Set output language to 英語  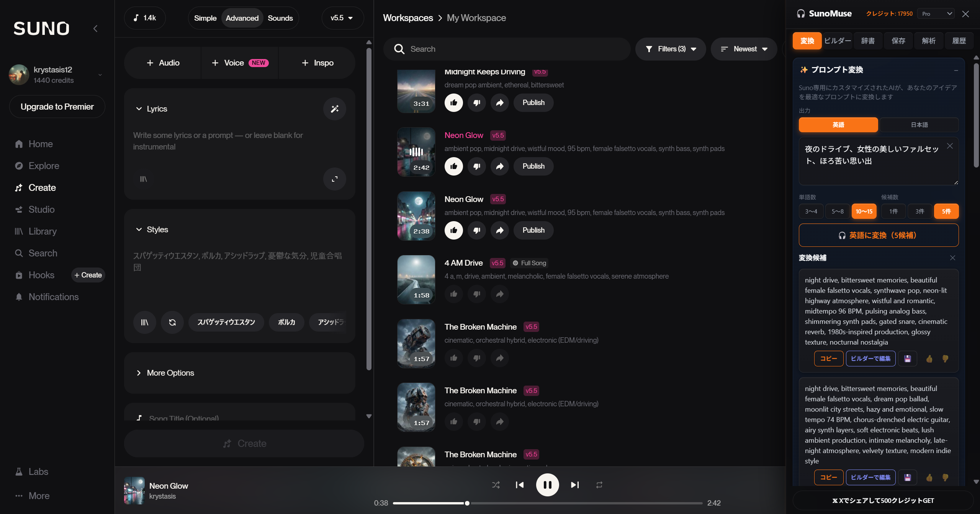pos(838,125)
